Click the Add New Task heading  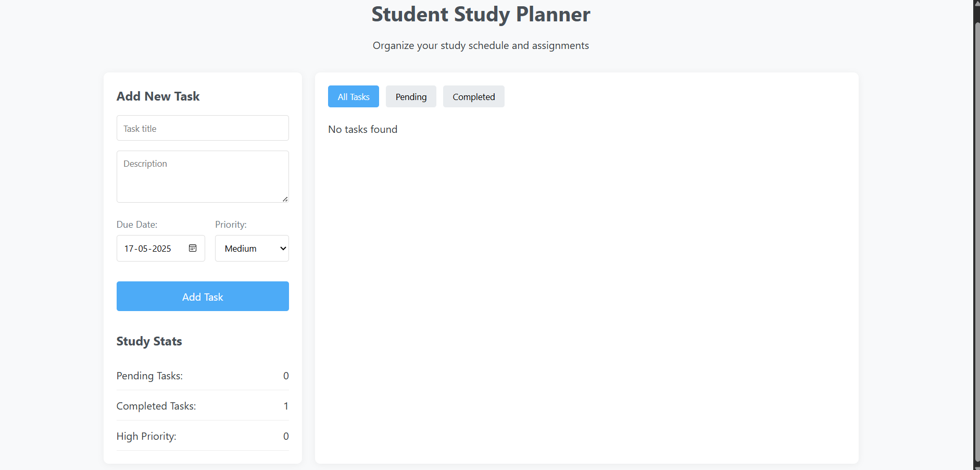[x=158, y=96]
